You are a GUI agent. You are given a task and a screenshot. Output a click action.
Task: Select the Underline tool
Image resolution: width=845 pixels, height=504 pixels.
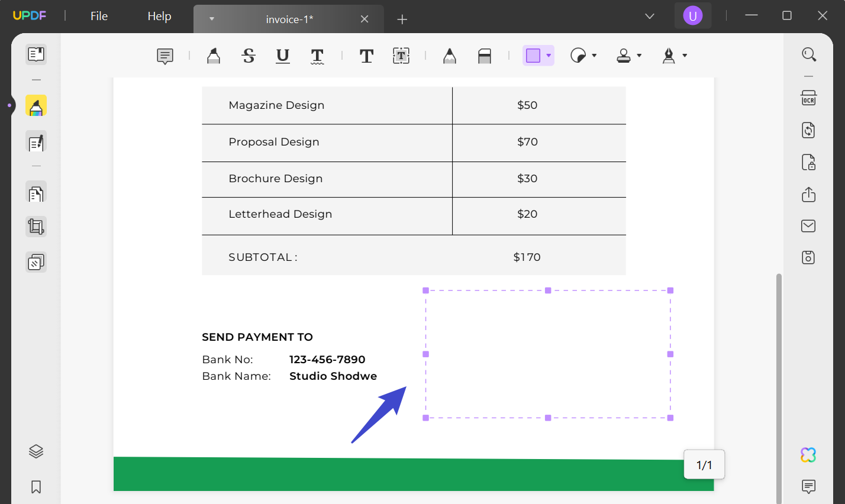pyautogui.click(x=282, y=56)
